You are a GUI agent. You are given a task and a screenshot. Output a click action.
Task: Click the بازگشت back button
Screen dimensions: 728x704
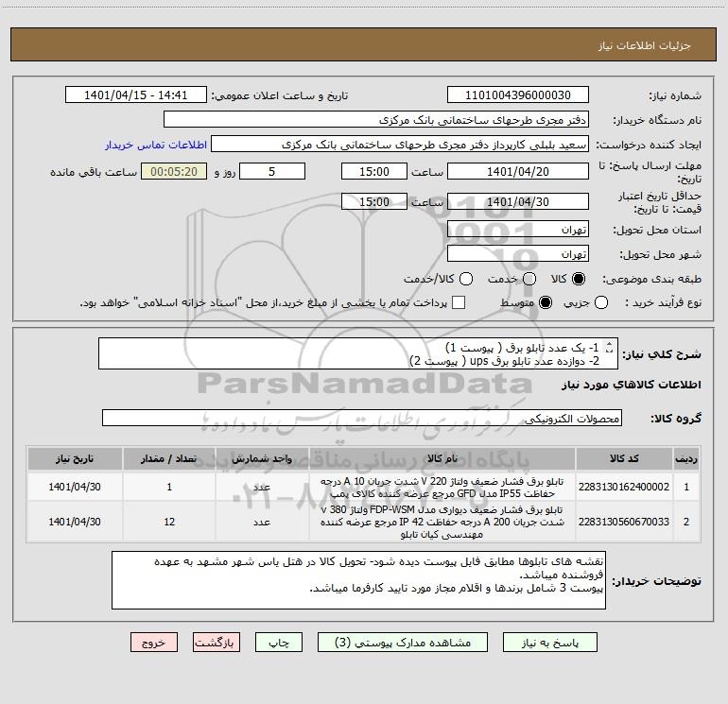pyautogui.click(x=217, y=643)
